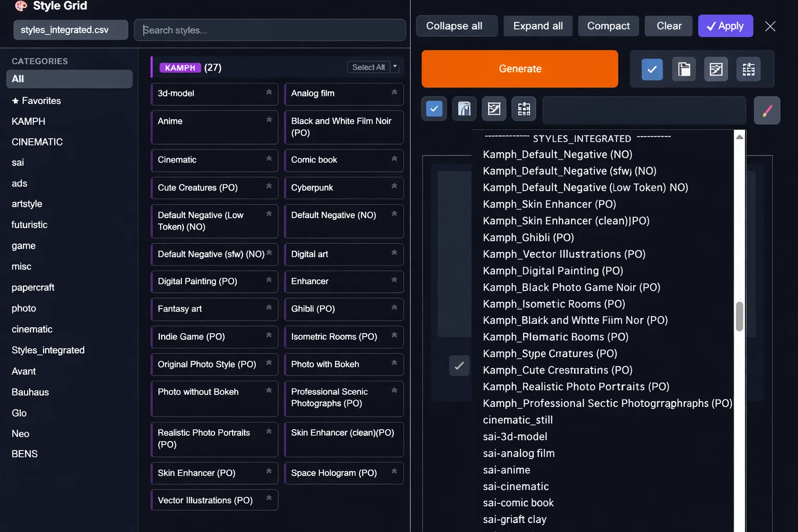
Task: Click the dropdown list scrollbar thumb
Action: click(x=739, y=316)
